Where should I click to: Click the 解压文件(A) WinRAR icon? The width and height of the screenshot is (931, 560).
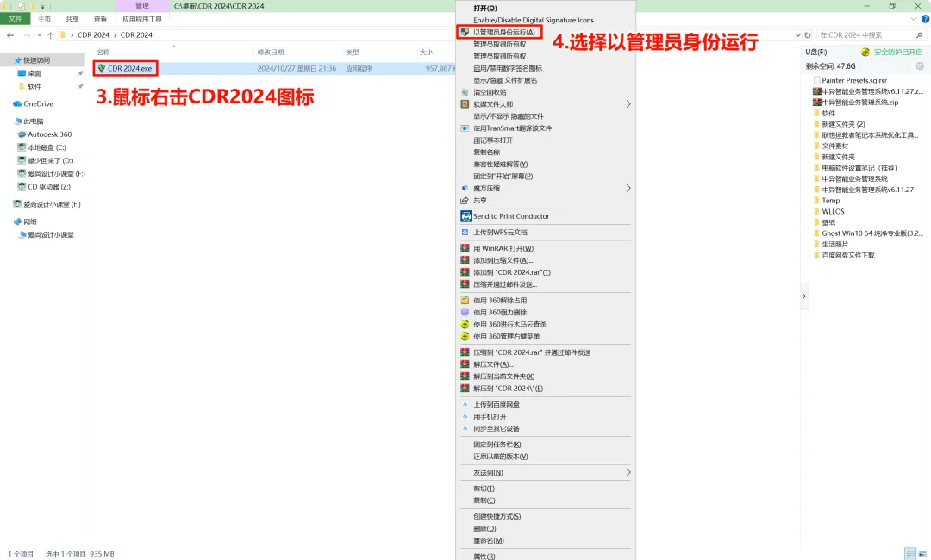tap(465, 364)
